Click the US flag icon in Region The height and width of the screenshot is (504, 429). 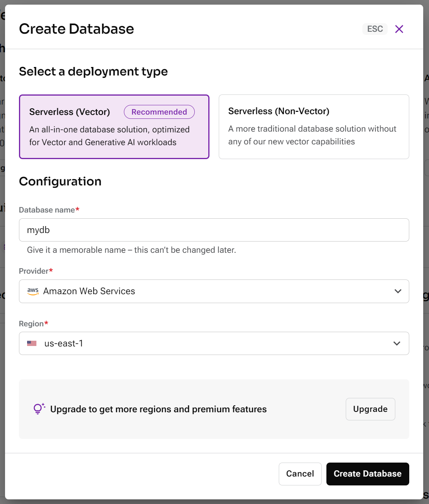[x=32, y=343]
